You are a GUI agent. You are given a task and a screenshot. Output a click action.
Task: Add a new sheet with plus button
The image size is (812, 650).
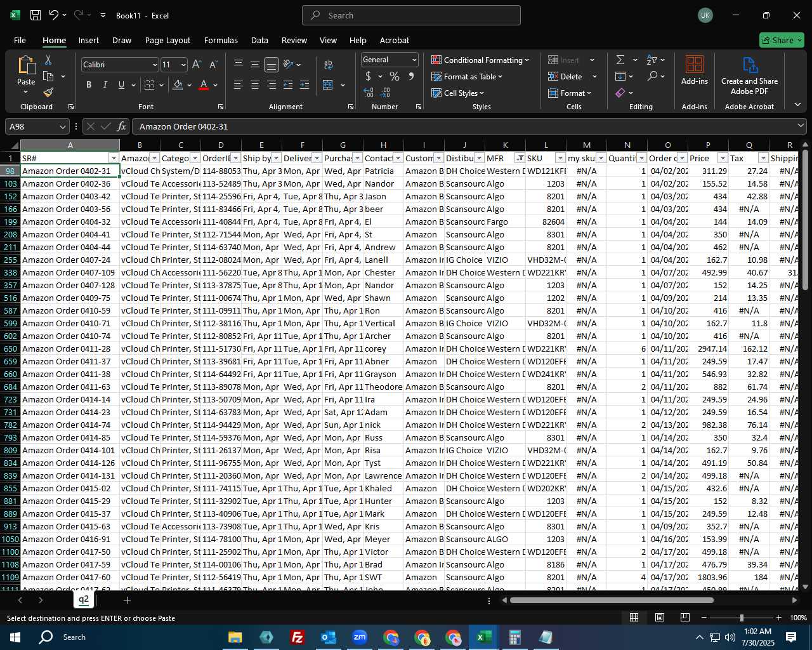[127, 600]
